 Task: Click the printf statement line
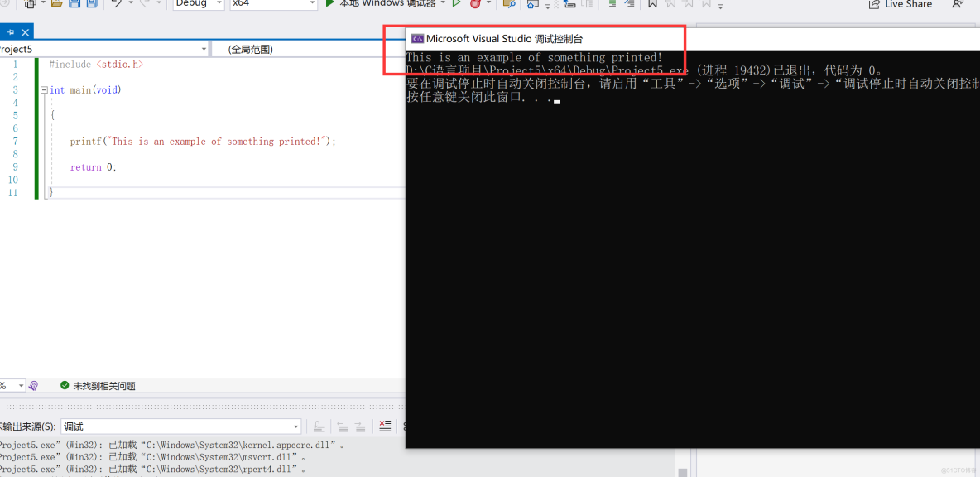point(203,142)
